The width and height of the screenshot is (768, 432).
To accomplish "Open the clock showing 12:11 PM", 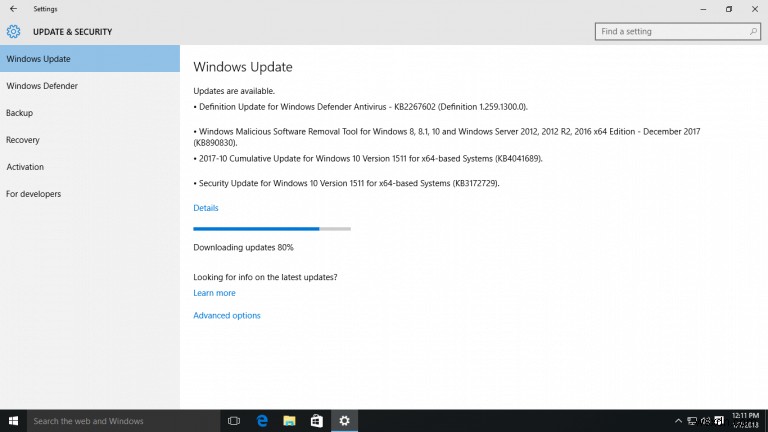I will 745,421.
